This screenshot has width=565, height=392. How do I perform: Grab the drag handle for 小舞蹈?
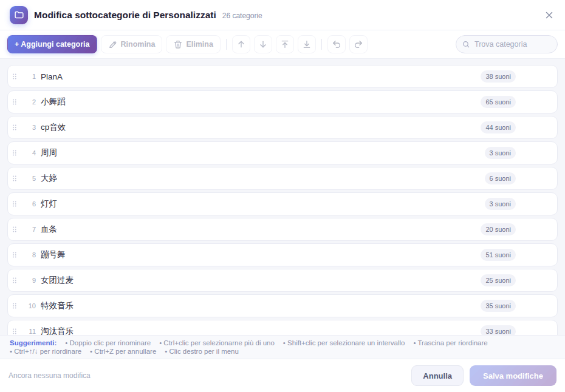pyautogui.click(x=15, y=102)
